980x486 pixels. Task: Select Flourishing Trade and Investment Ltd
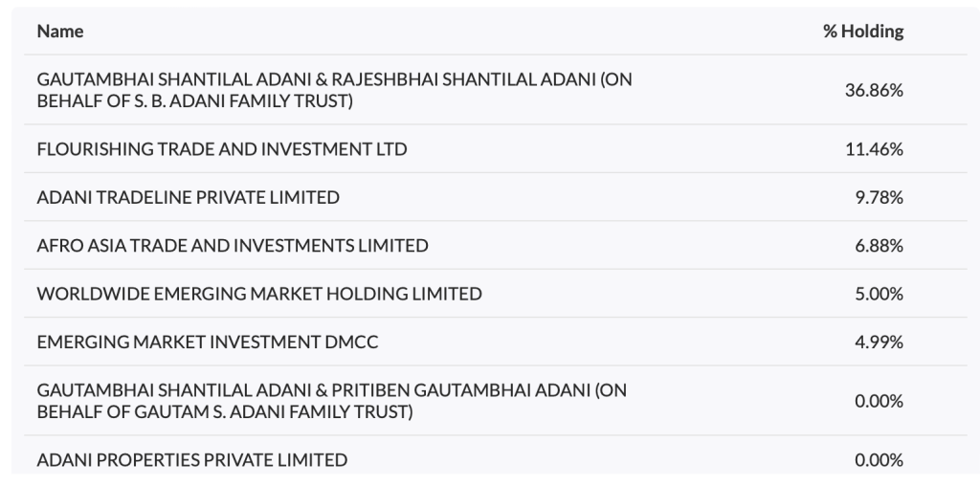point(222,149)
